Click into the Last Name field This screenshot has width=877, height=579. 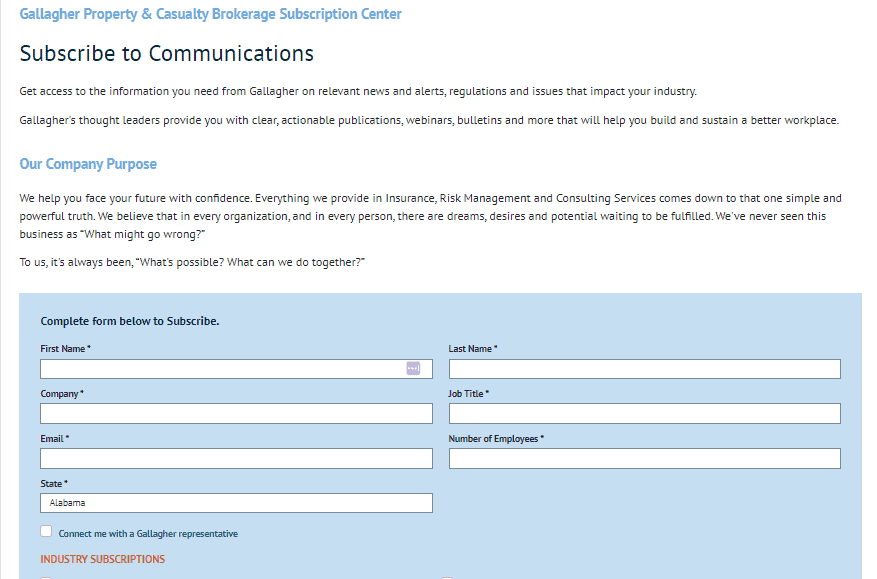[x=644, y=369]
